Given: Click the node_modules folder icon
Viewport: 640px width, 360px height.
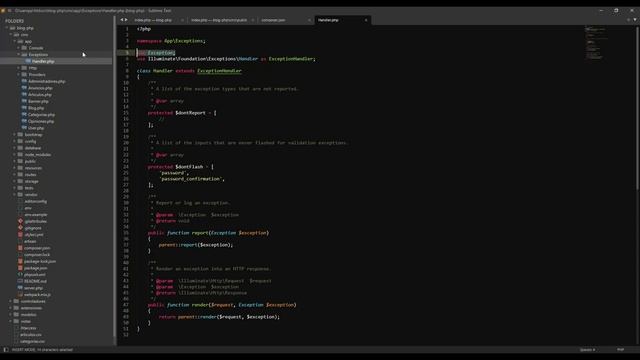Looking at the screenshot, I should 20,154.
